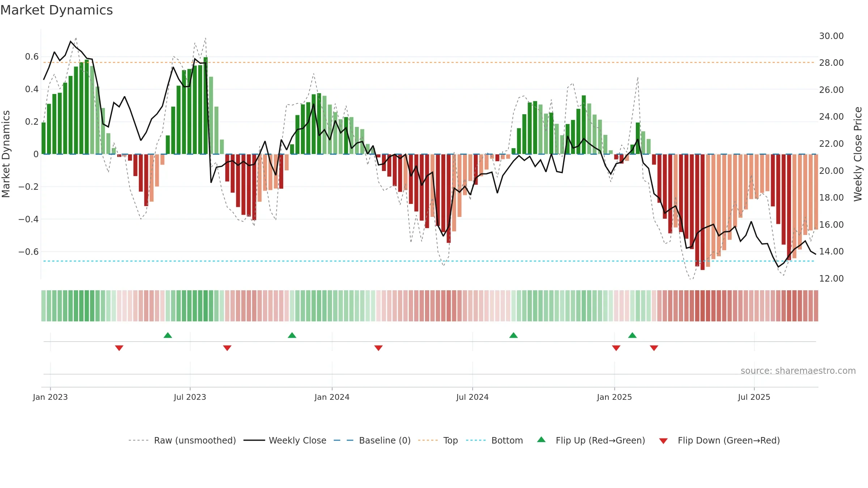Click the Jul 2025 x-axis label
Viewport: 868px width, 488px height.
[x=754, y=397]
